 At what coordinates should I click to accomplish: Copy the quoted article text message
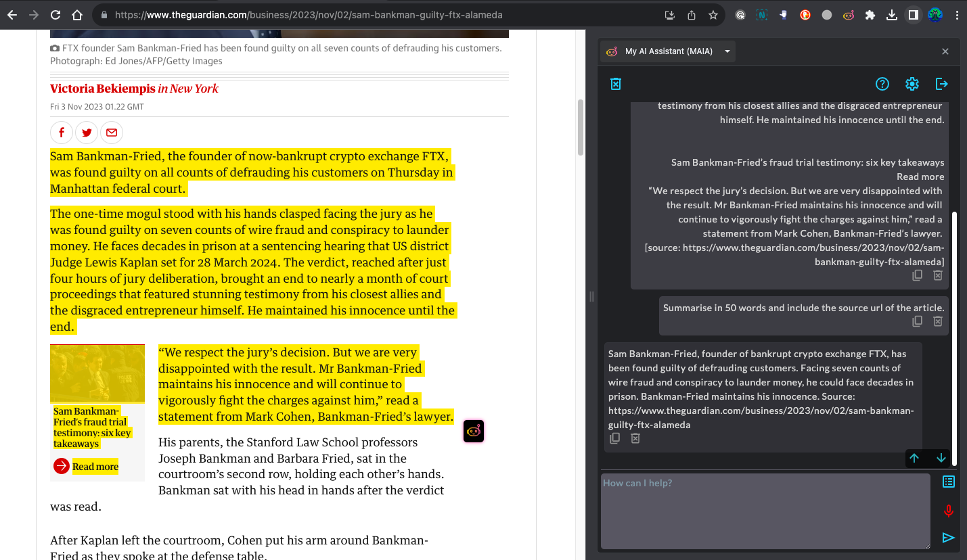(918, 275)
